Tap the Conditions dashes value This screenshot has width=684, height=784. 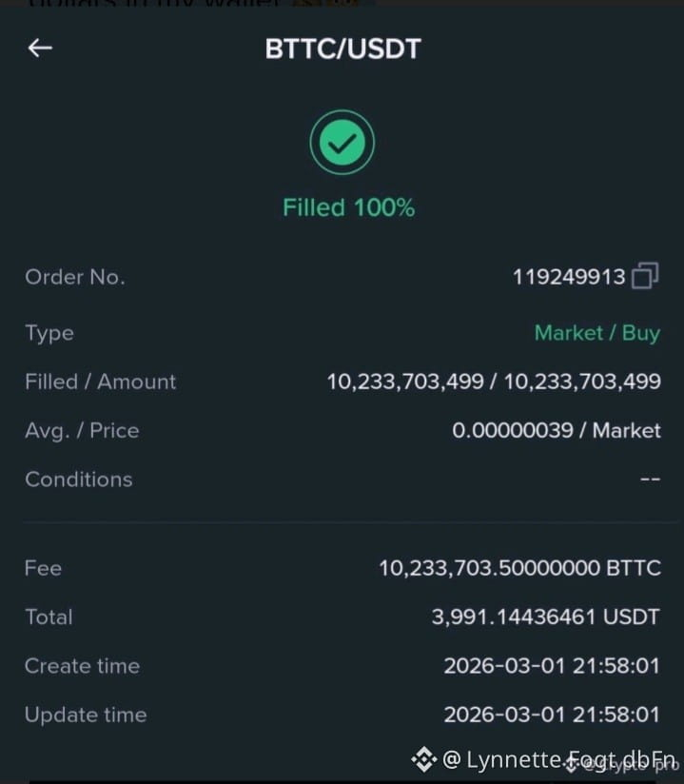(650, 479)
